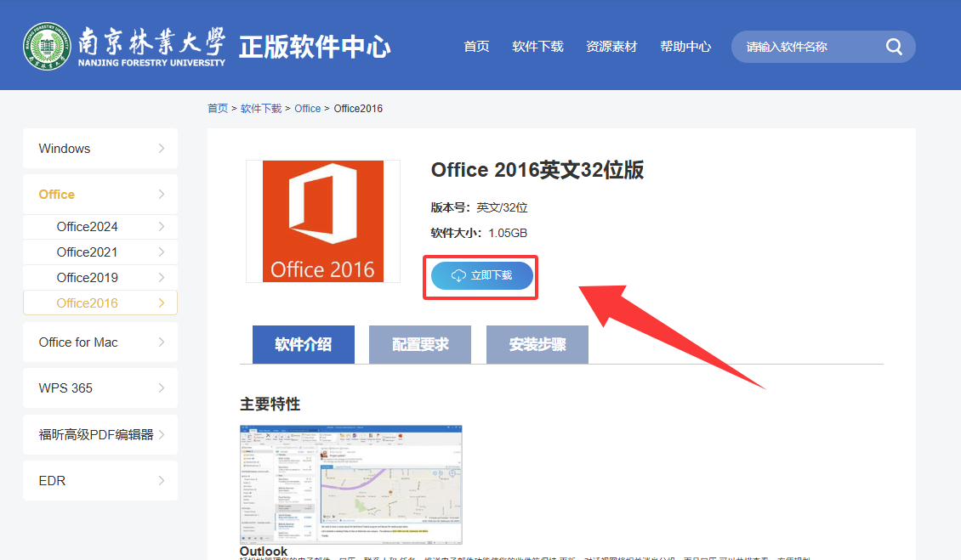Viewport: 961px width, 560px height.
Task: Open the EDR sidebar category
Action: tap(100, 480)
